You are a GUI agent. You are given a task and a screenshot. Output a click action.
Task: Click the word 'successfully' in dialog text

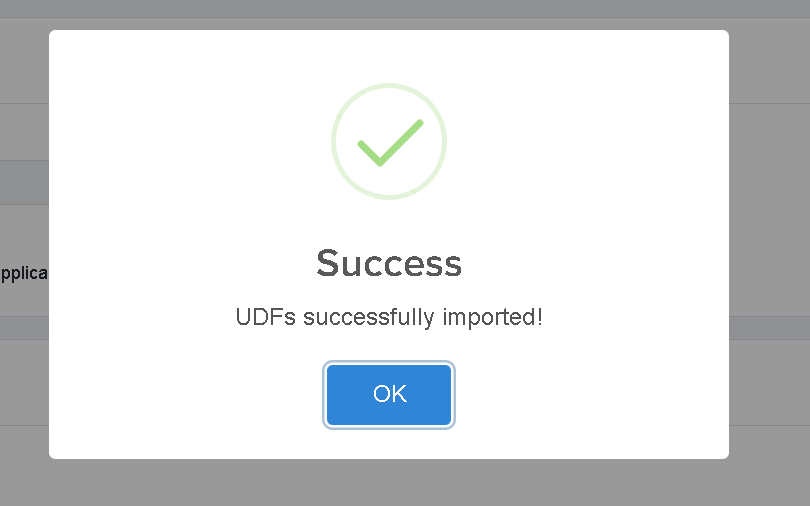[x=369, y=317]
